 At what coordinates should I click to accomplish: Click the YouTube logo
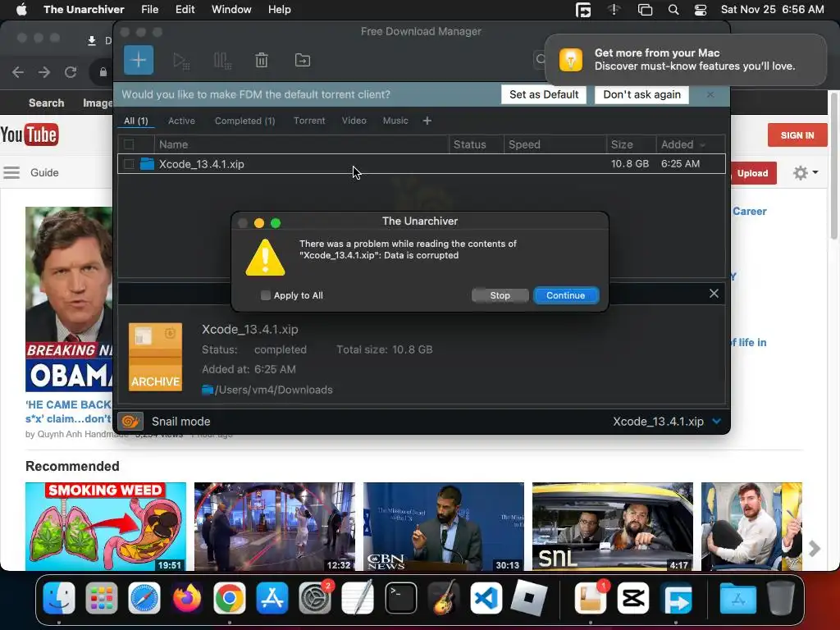click(30, 135)
